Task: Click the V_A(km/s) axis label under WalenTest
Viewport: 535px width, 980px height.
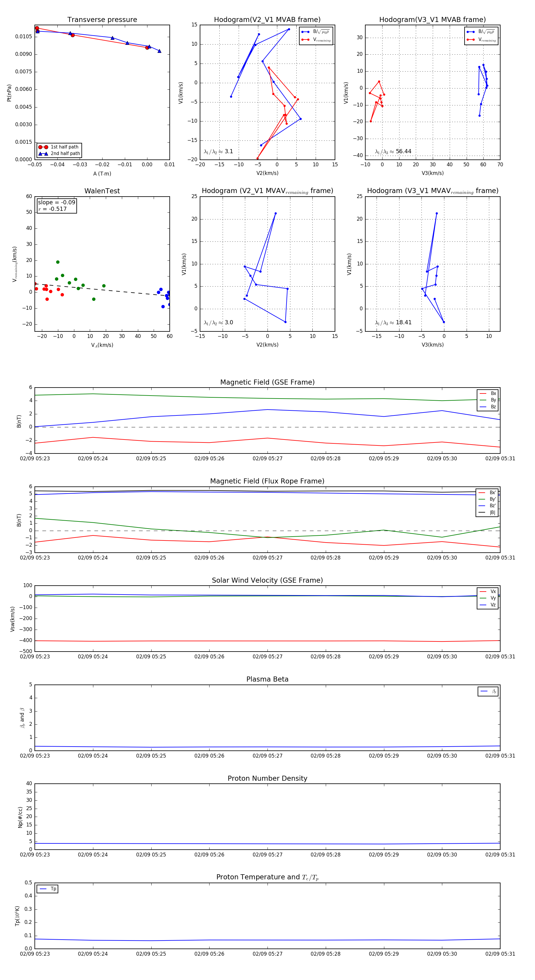Action: click(102, 345)
